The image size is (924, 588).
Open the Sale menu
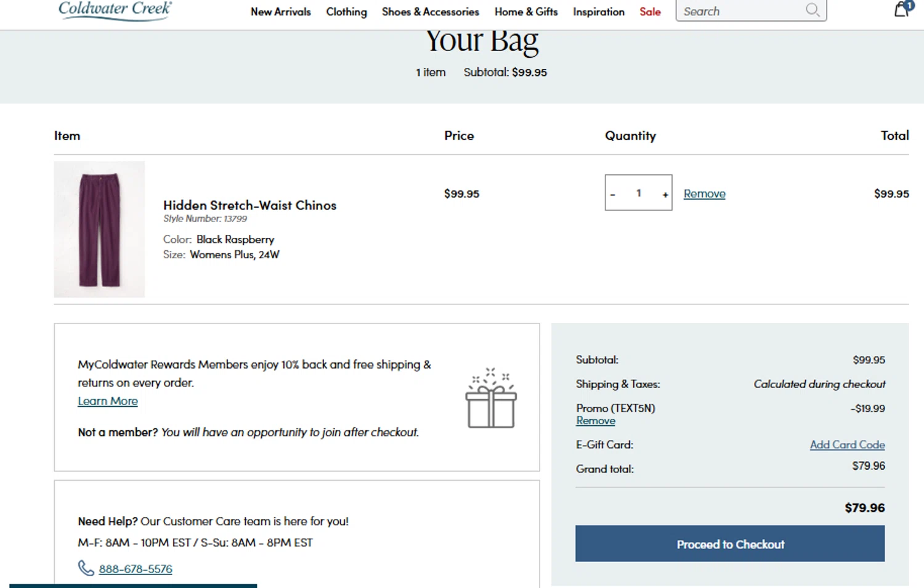pyautogui.click(x=650, y=12)
